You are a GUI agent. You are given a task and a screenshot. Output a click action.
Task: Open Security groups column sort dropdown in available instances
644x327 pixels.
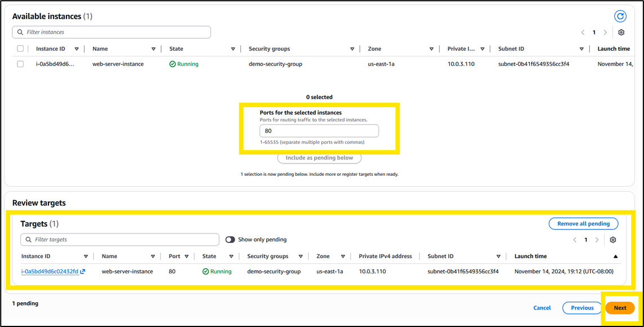click(x=352, y=49)
